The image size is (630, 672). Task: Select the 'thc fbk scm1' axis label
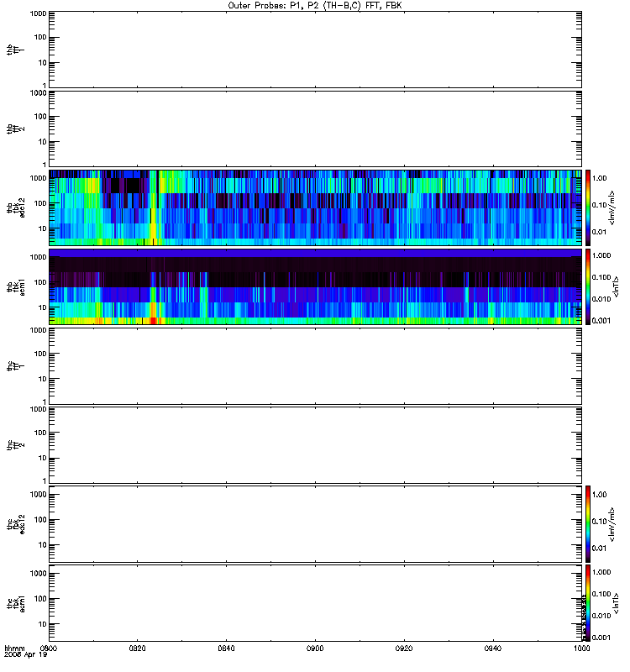[x=16, y=604]
